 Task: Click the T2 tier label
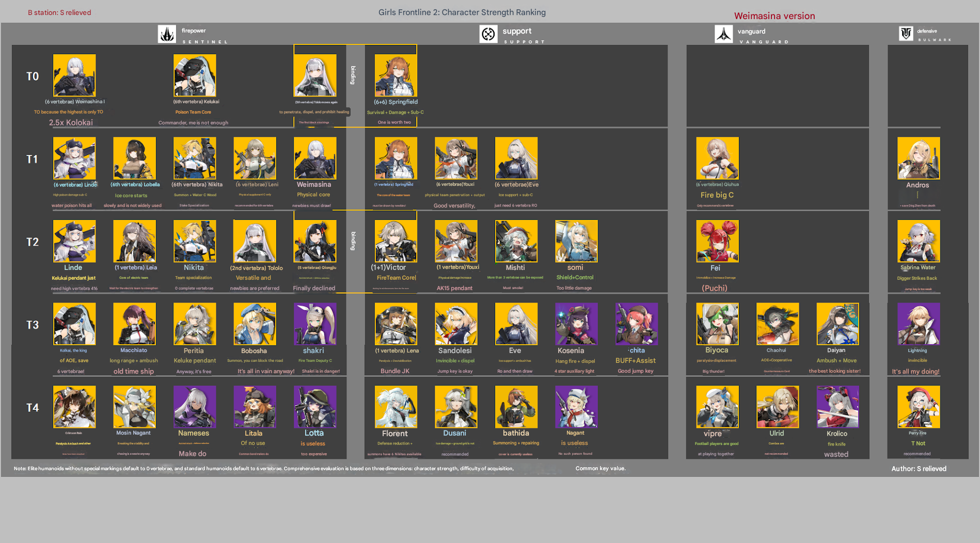click(33, 242)
